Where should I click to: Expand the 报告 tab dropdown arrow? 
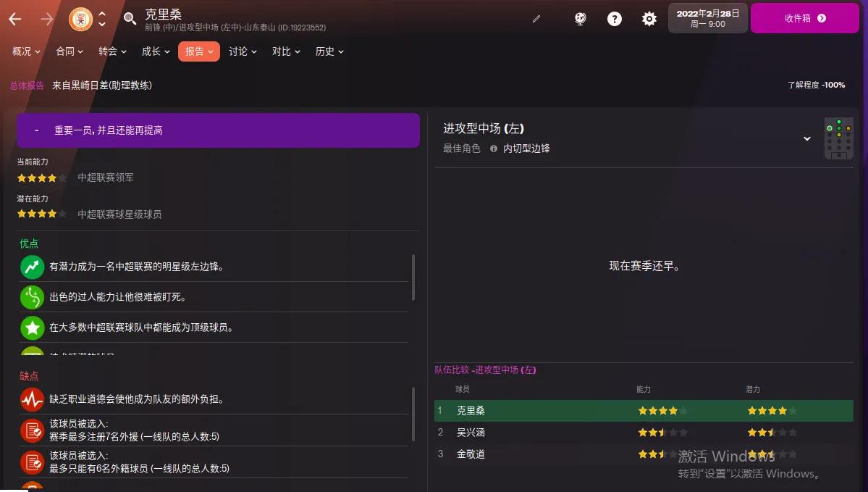(x=213, y=51)
